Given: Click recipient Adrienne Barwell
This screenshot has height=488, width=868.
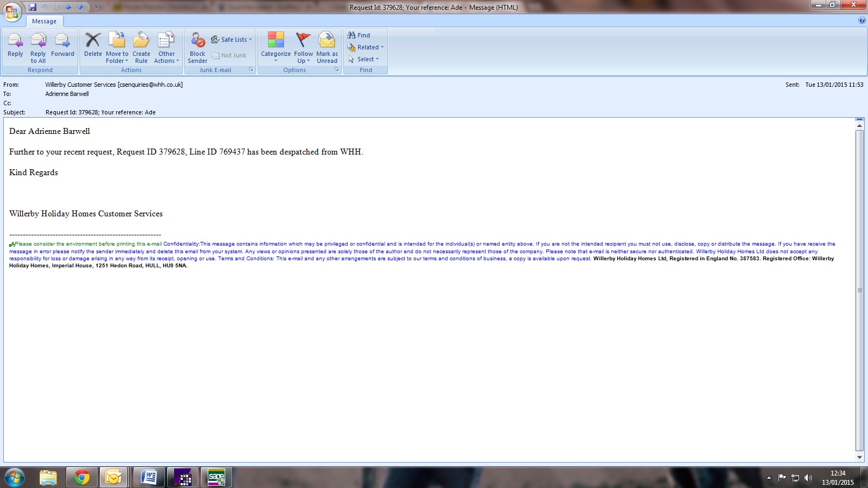Looking at the screenshot, I should click(x=67, y=94).
